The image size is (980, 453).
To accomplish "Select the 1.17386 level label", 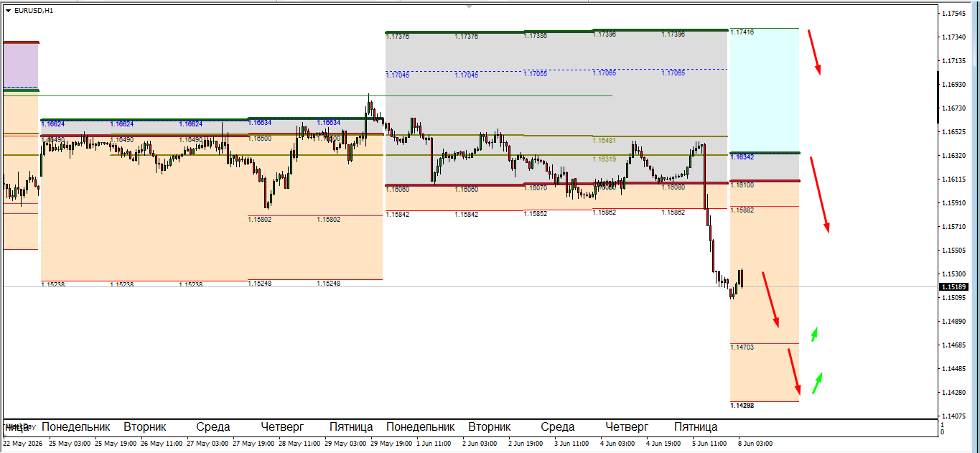I will pos(536,35).
